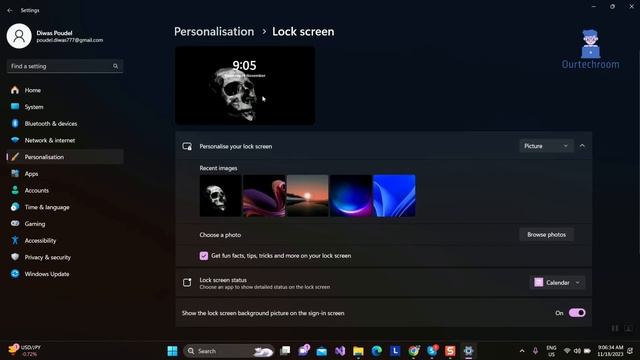This screenshot has height=360, width=640.
Task: Click the taskbar Search box
Action: click(229, 351)
